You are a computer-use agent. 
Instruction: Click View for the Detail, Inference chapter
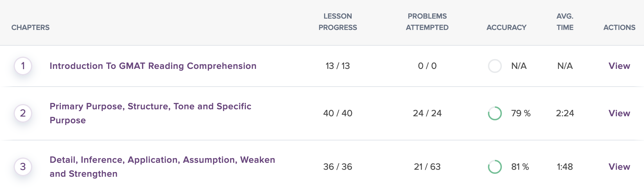619,167
